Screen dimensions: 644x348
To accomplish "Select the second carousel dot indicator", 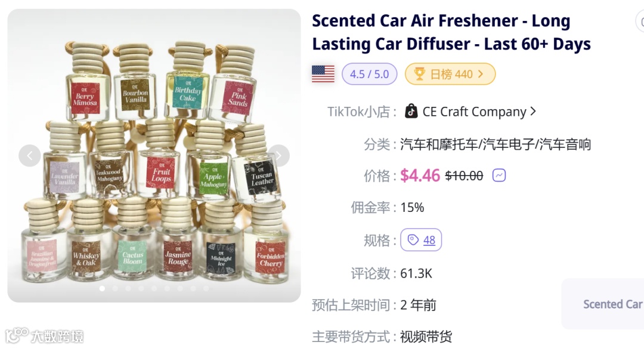I will coord(116,288).
